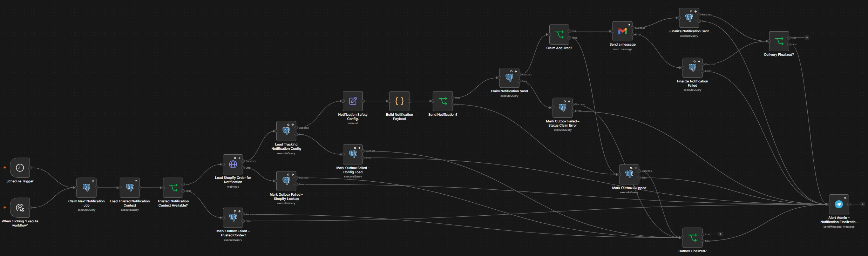Open the Finalize Notification Failed node
This screenshot has width=868, height=256.
click(692, 68)
